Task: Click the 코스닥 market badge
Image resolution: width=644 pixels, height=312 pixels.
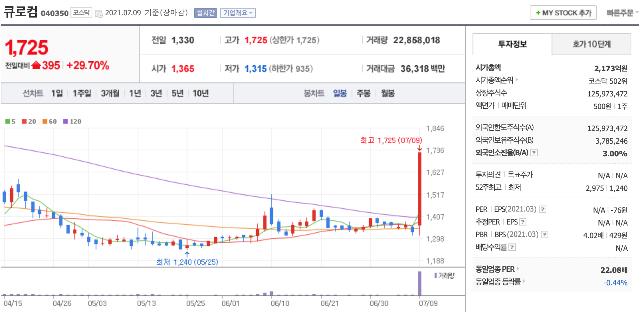Action: coord(81,13)
